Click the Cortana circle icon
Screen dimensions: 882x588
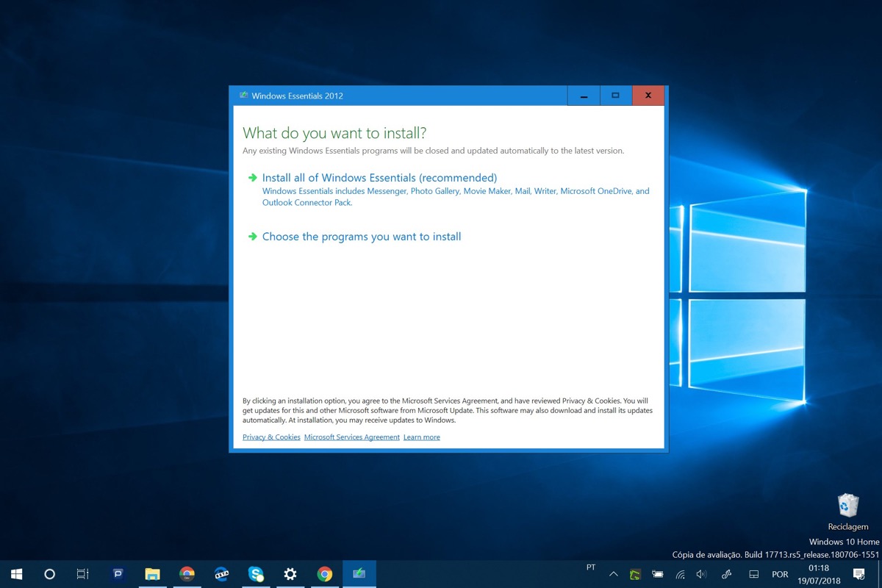(49, 574)
